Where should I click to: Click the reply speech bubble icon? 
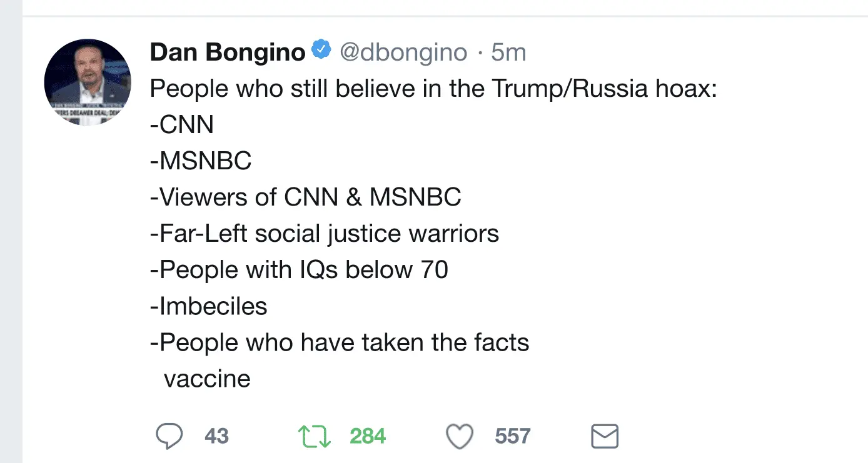pos(169,436)
